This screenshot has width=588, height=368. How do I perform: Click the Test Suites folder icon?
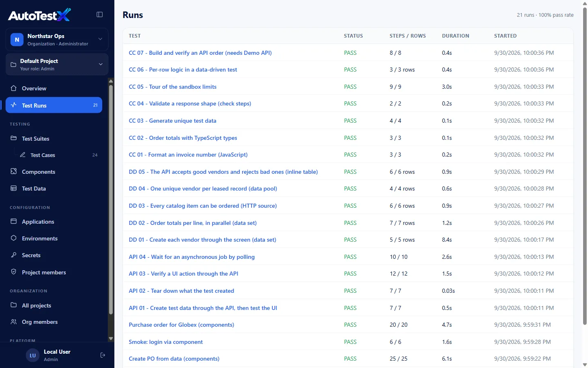coord(13,138)
